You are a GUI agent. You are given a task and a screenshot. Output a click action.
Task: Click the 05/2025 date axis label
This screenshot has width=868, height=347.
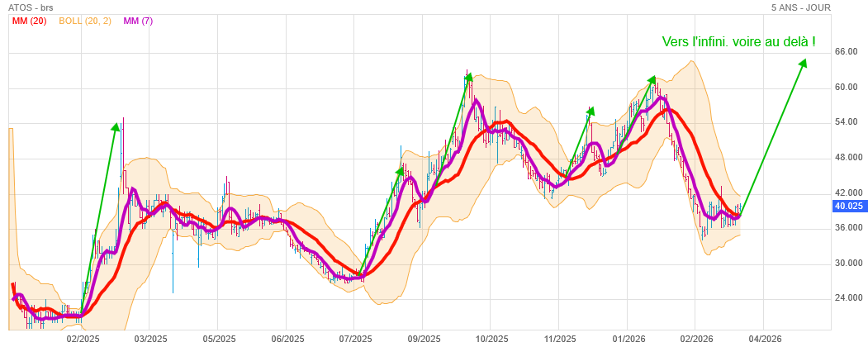tap(217, 338)
